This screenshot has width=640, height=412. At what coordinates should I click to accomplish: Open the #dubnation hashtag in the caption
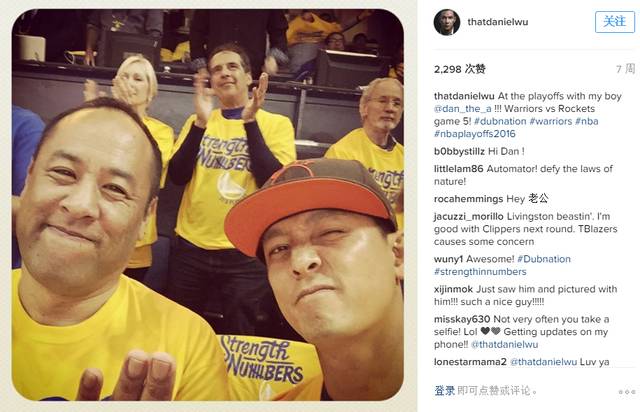500,121
